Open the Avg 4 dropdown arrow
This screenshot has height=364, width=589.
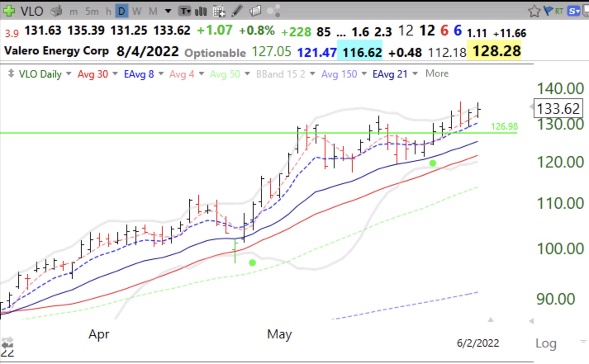(x=202, y=74)
